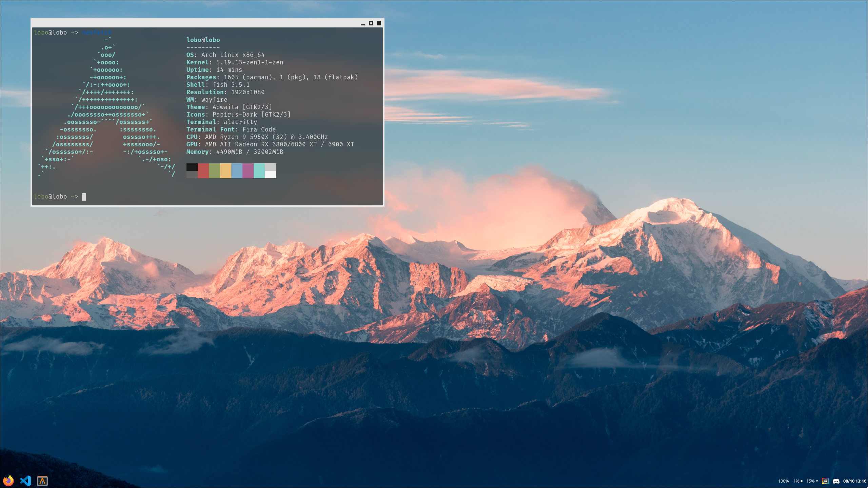Click the Packages 1605 (pacman) line

[x=272, y=77]
